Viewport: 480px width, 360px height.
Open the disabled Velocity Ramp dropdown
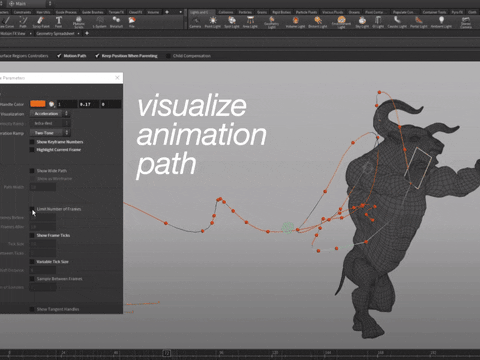pos(50,123)
